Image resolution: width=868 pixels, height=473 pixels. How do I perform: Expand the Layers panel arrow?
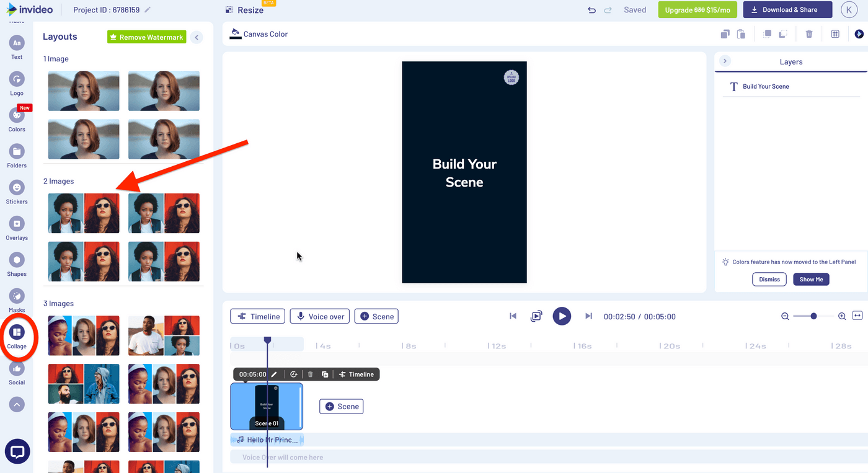tap(725, 61)
